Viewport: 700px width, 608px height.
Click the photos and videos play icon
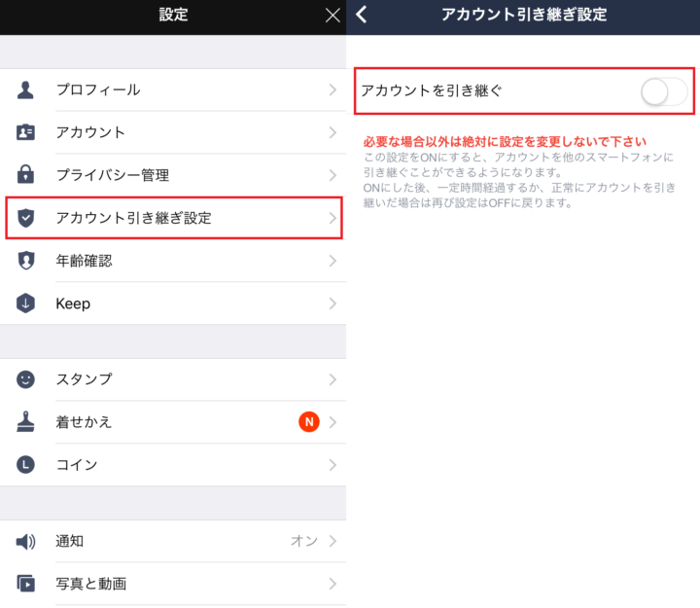click(25, 584)
